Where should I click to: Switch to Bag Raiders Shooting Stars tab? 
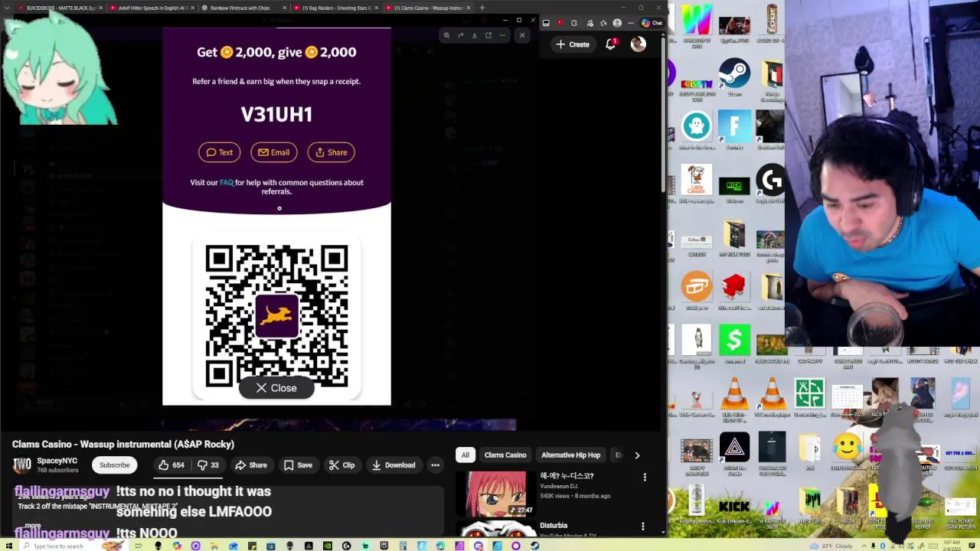pyautogui.click(x=335, y=8)
